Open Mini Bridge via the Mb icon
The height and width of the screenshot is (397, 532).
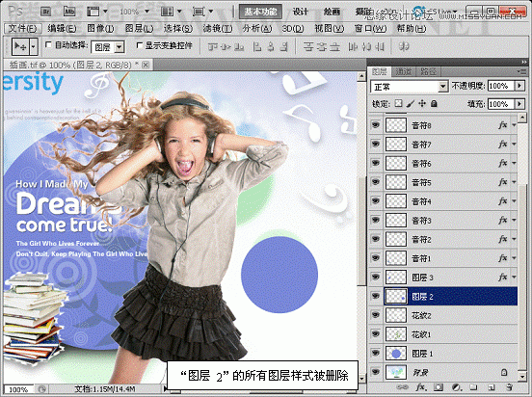pyautogui.click(x=69, y=12)
